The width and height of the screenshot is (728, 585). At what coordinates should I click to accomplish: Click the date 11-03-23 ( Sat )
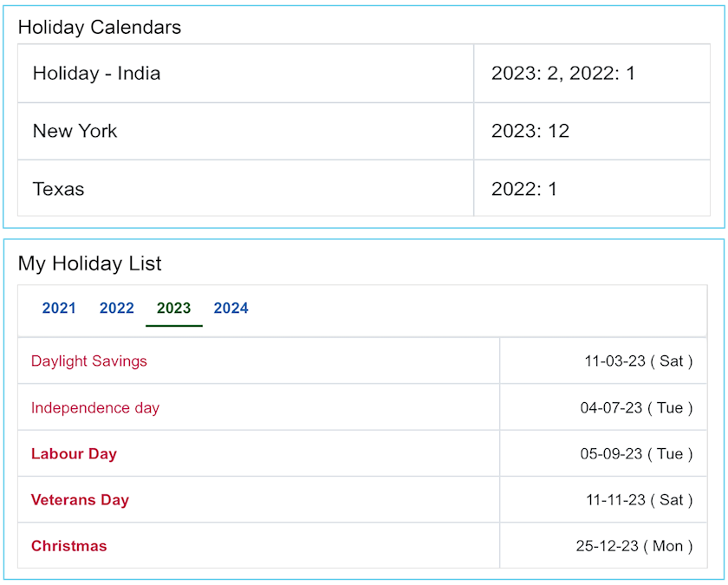coord(639,361)
